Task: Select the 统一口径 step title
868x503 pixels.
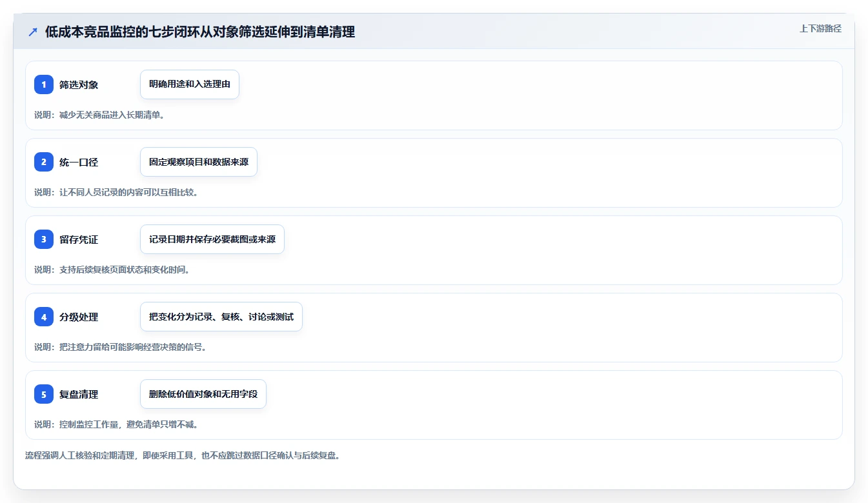Action: (x=79, y=162)
